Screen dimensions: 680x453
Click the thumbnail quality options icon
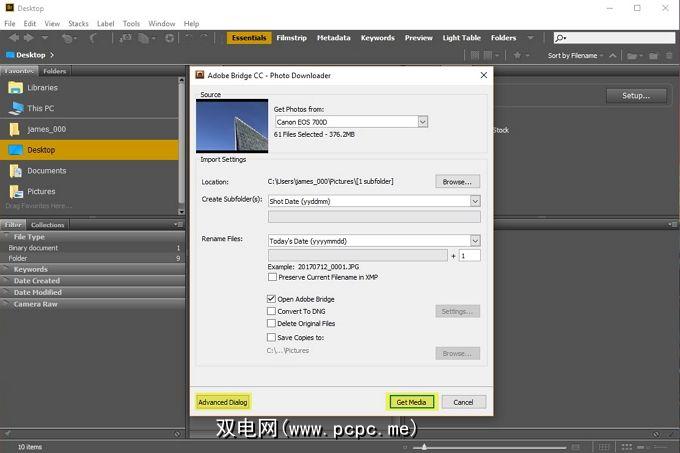tap(490, 55)
